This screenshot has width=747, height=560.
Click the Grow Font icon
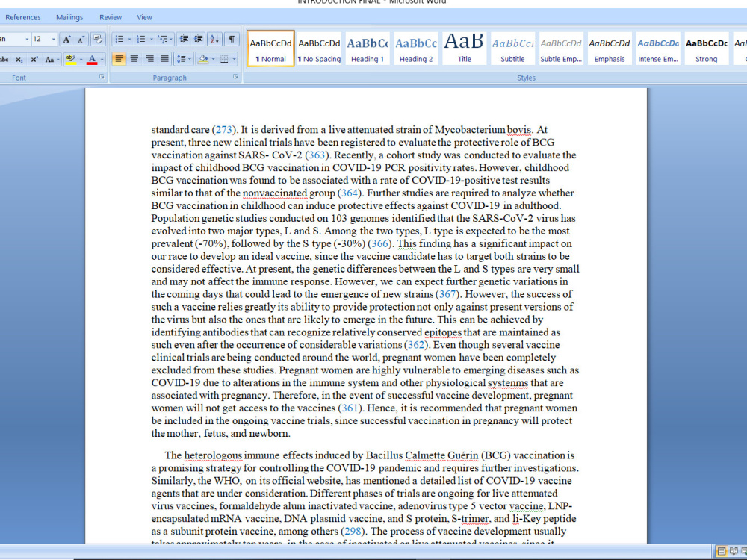(66, 39)
